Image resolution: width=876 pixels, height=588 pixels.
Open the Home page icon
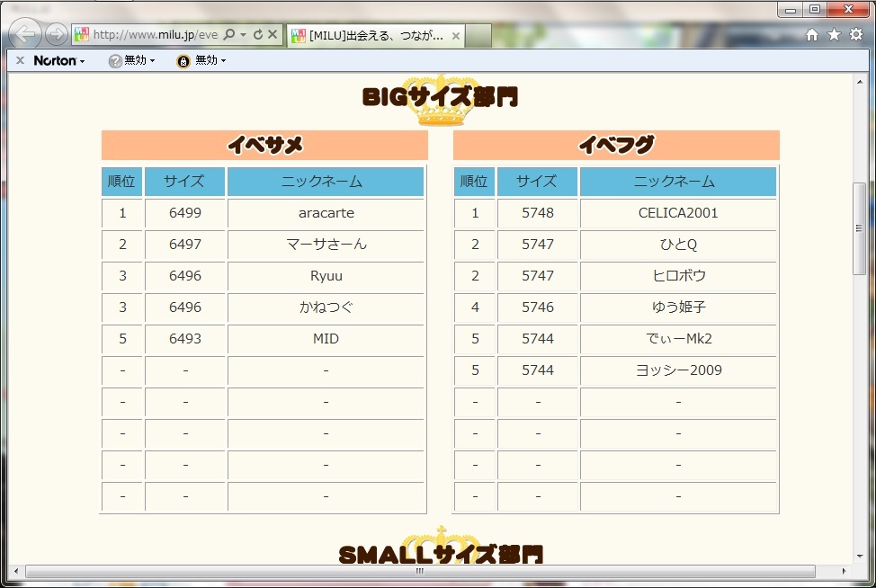812,35
